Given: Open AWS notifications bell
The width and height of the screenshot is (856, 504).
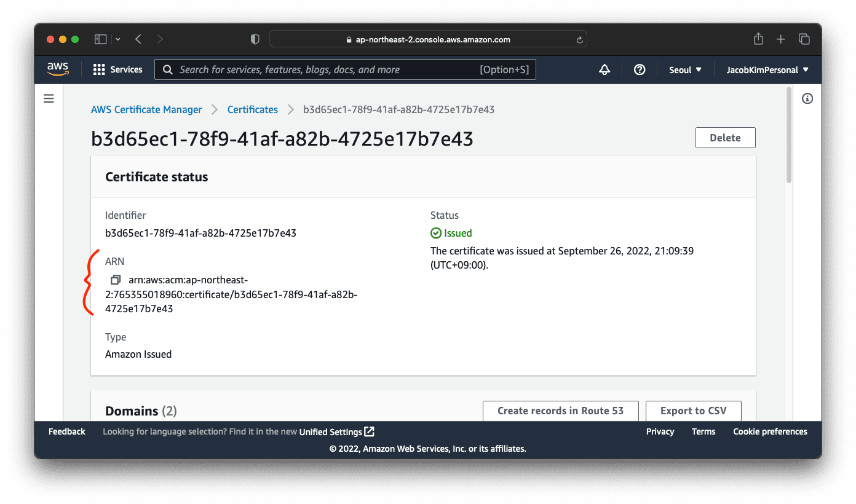Looking at the screenshot, I should (604, 69).
